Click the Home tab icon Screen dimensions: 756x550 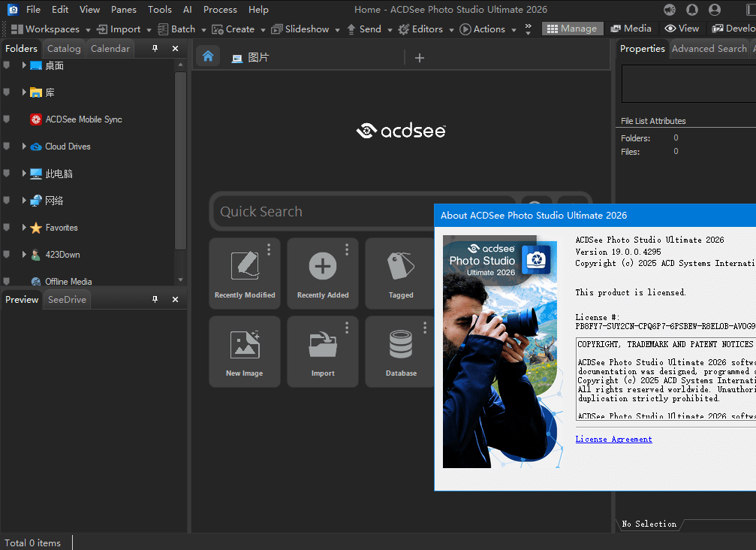(208, 56)
